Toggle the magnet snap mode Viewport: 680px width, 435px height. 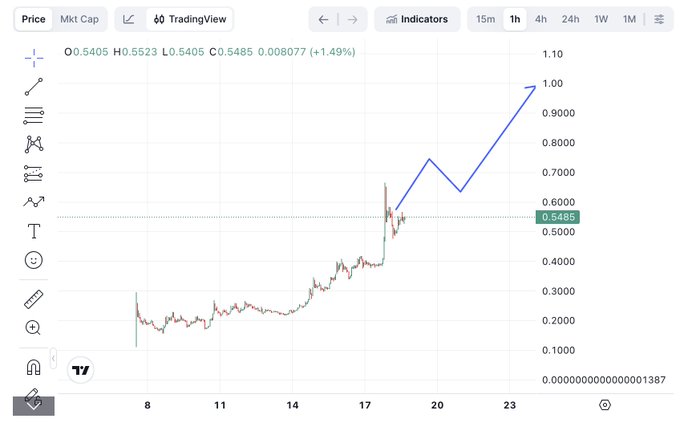(x=34, y=367)
